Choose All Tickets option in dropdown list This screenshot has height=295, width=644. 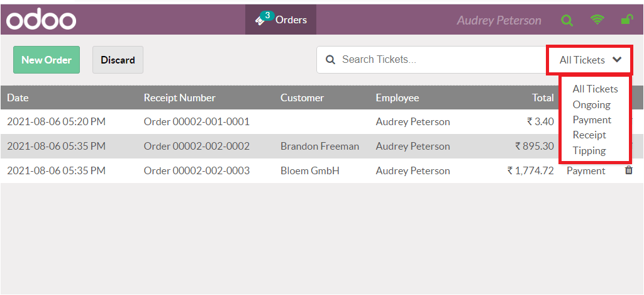595,89
